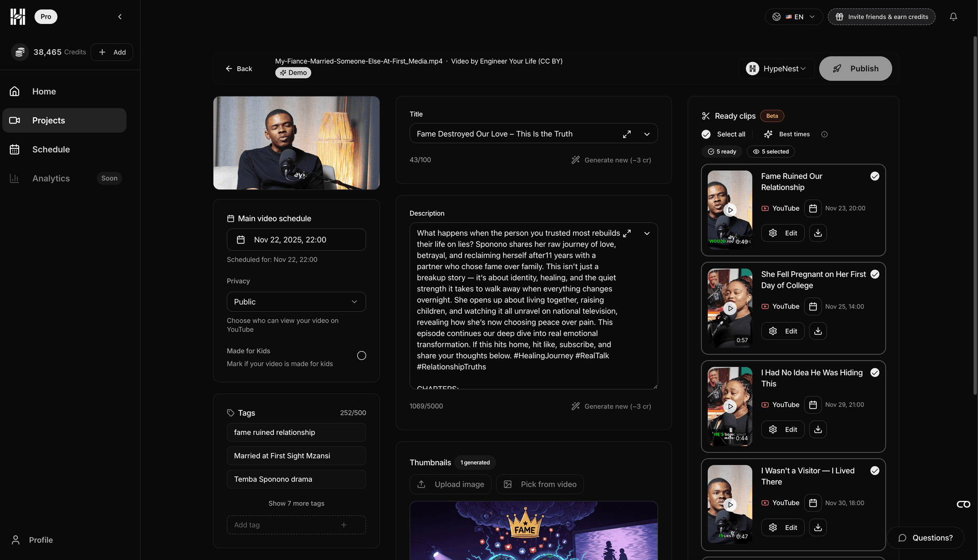Click the Publish button
978x560 pixels.
(855, 68)
